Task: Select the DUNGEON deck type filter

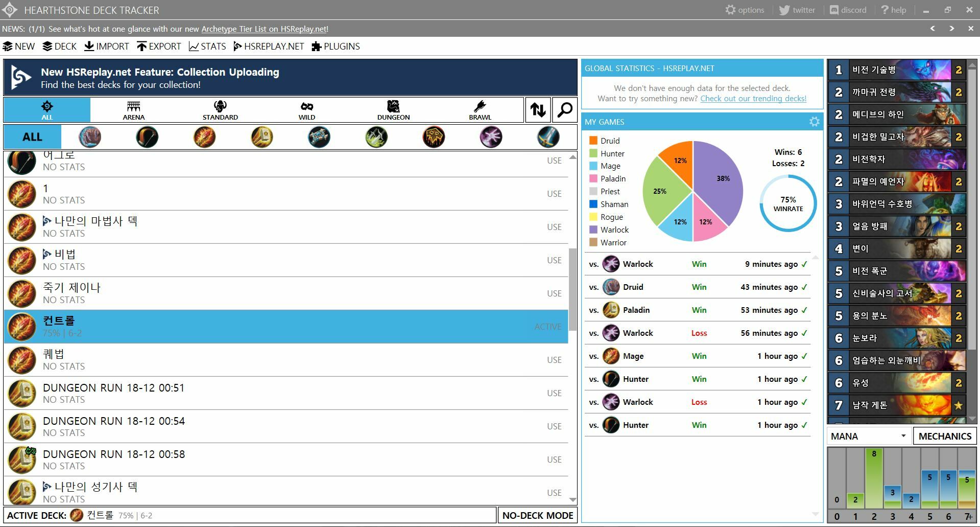Action: (x=393, y=110)
